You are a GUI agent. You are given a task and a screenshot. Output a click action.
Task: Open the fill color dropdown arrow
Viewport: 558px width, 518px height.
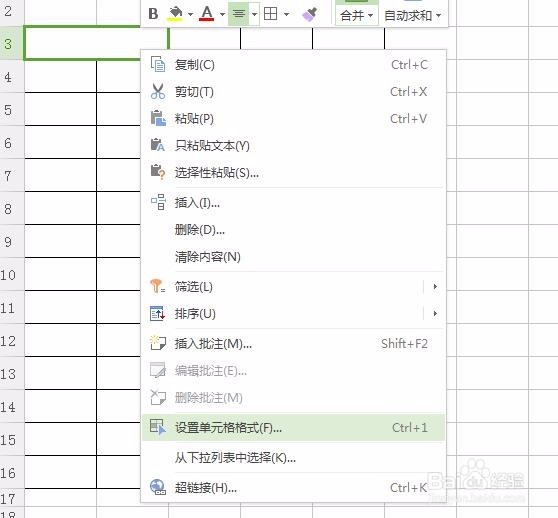pos(190,14)
